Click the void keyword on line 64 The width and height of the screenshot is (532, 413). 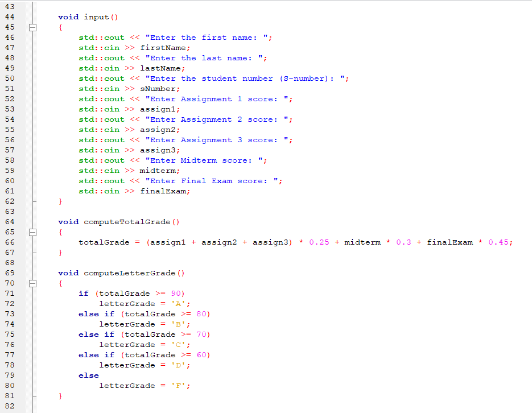click(68, 221)
